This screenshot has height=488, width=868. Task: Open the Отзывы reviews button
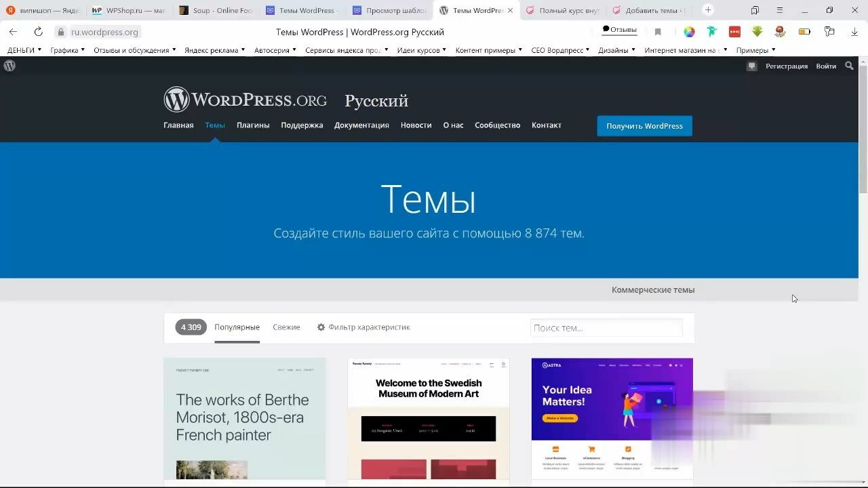tap(620, 30)
